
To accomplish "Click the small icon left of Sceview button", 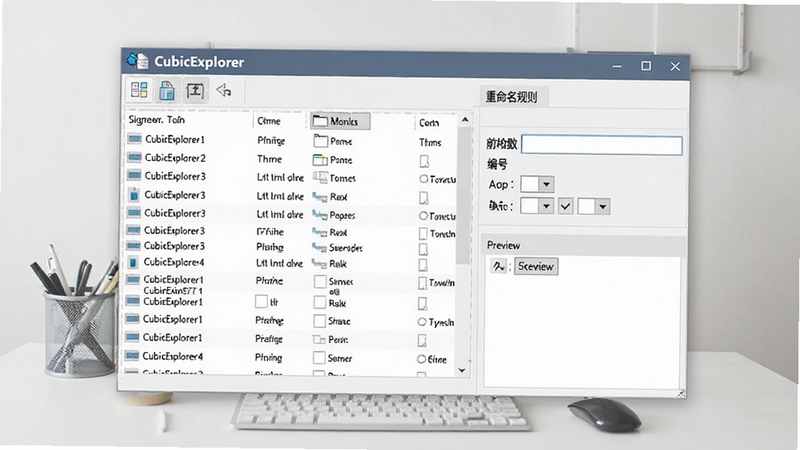I will (498, 266).
